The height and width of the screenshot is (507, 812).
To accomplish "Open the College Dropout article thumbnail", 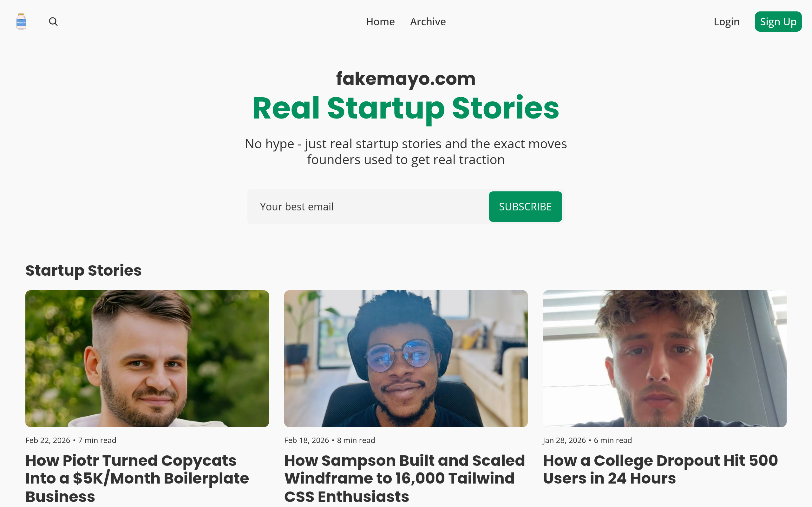I will (x=665, y=358).
